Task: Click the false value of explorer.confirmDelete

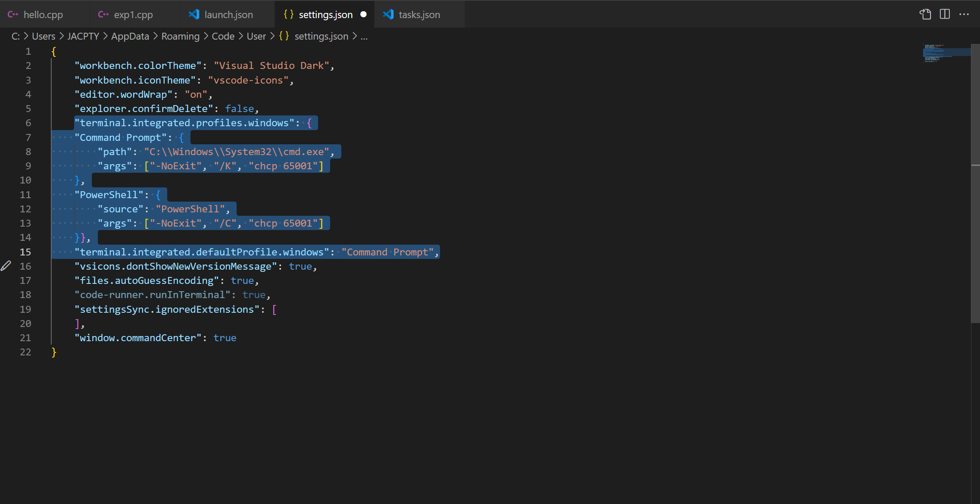Action: [x=239, y=109]
